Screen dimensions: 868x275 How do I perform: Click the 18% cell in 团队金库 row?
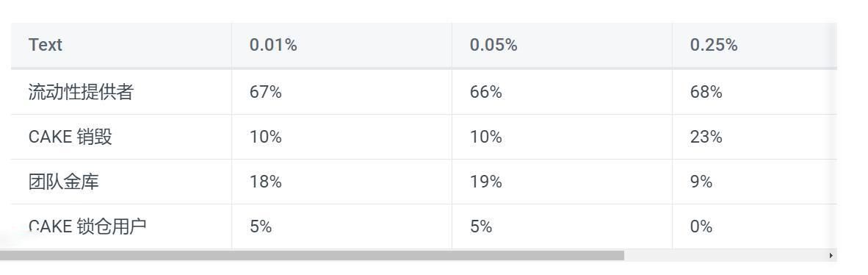coord(266,182)
